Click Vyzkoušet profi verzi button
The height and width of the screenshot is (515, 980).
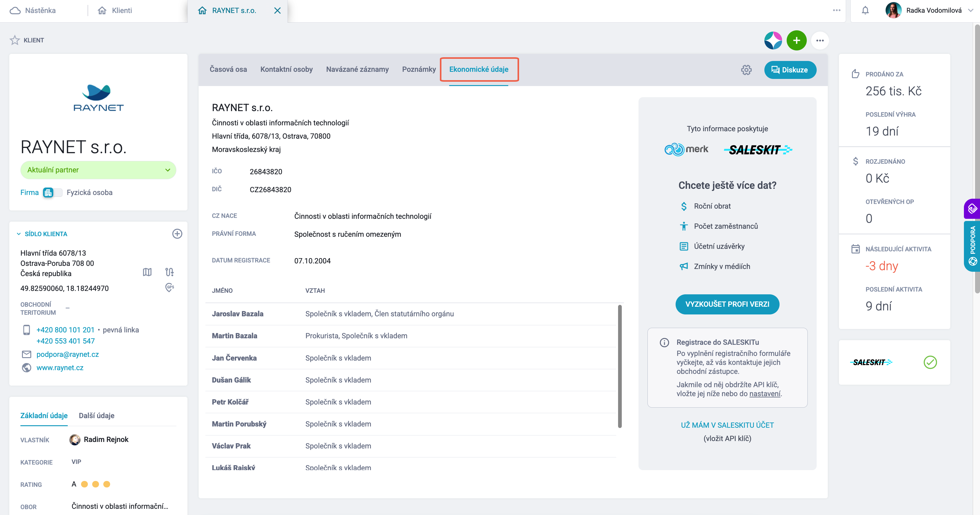tap(727, 304)
